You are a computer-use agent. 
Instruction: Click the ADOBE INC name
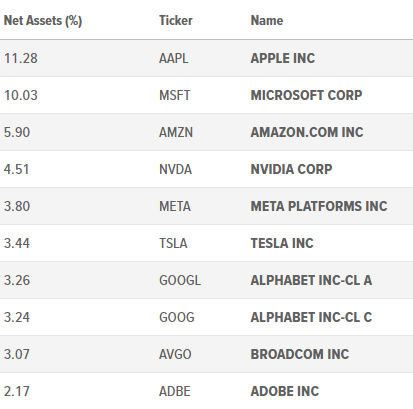285,391
